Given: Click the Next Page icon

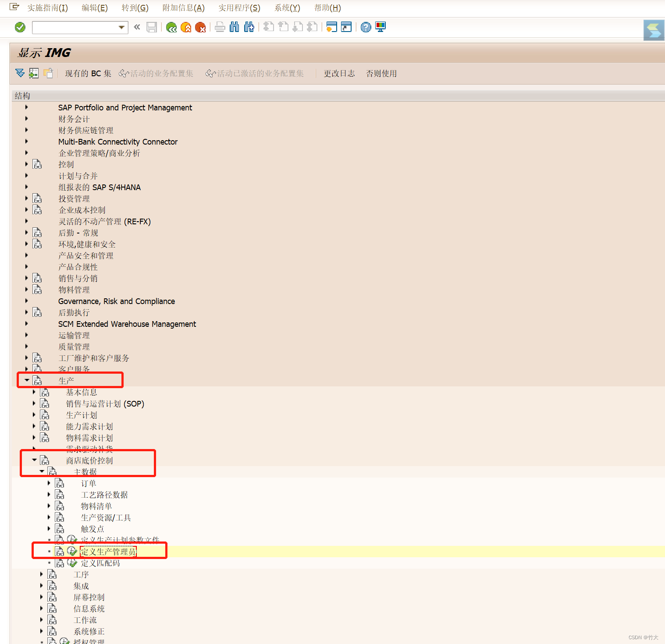Looking at the screenshot, I should 298,27.
